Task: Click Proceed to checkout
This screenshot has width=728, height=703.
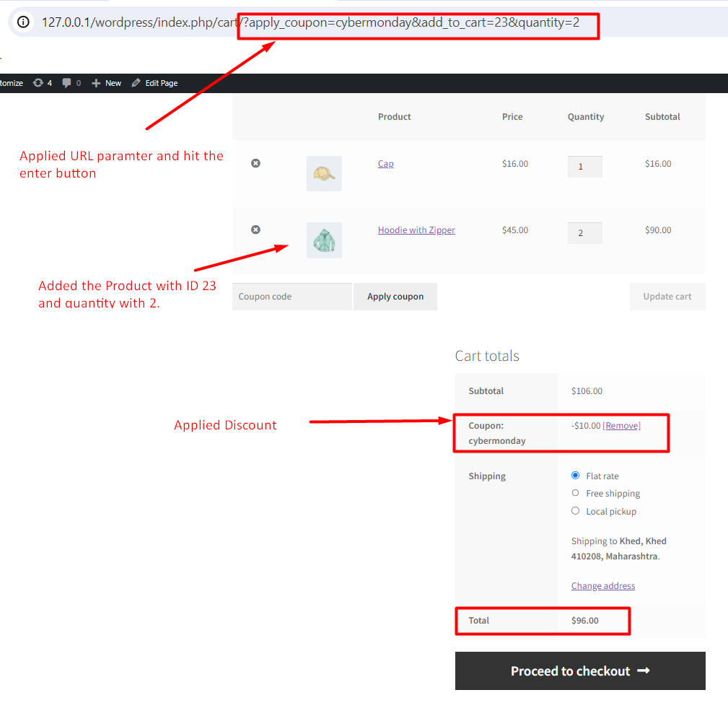Action: pos(580,671)
